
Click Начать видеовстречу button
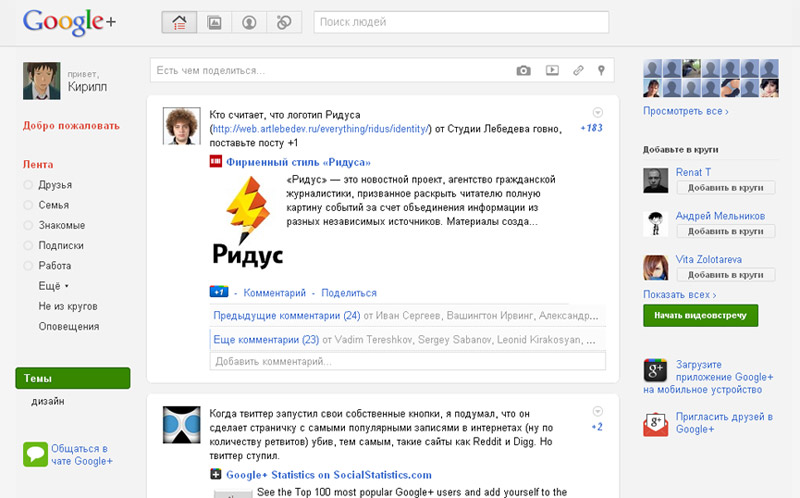coord(701,315)
